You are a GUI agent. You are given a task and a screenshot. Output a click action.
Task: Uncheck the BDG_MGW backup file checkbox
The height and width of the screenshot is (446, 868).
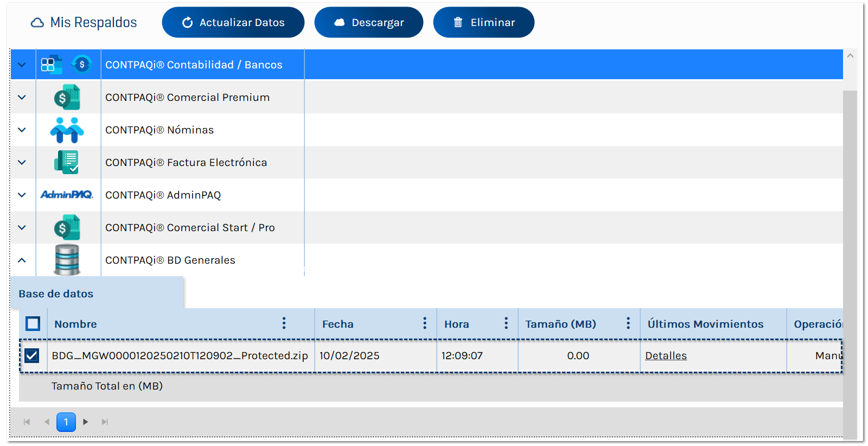click(32, 355)
